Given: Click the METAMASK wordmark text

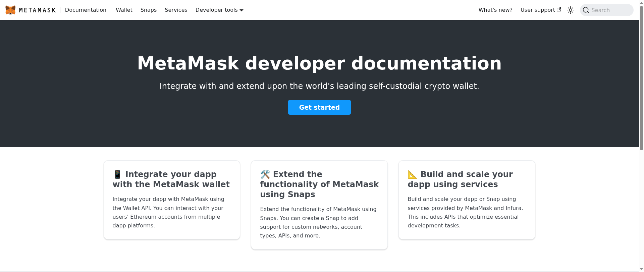Looking at the screenshot, I should [x=37, y=10].
